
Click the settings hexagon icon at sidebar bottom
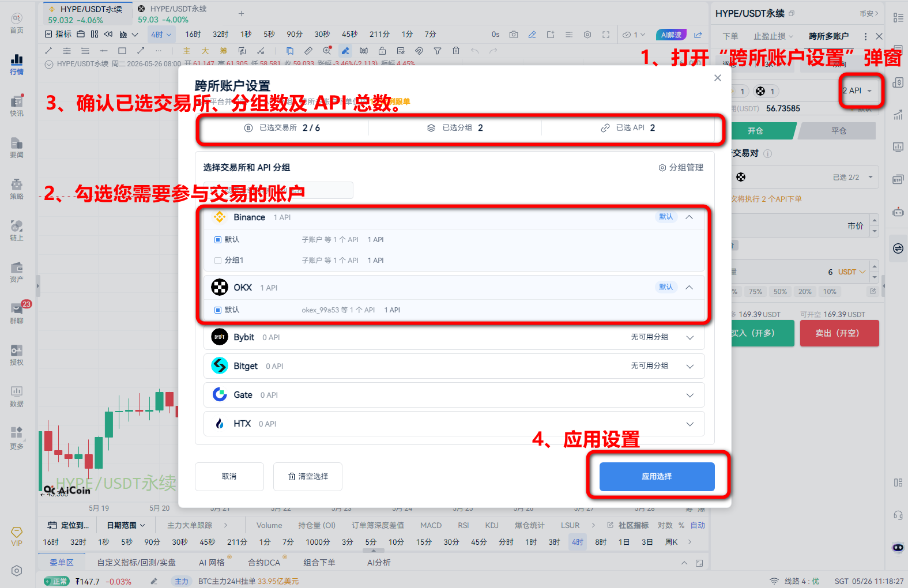coord(17,571)
